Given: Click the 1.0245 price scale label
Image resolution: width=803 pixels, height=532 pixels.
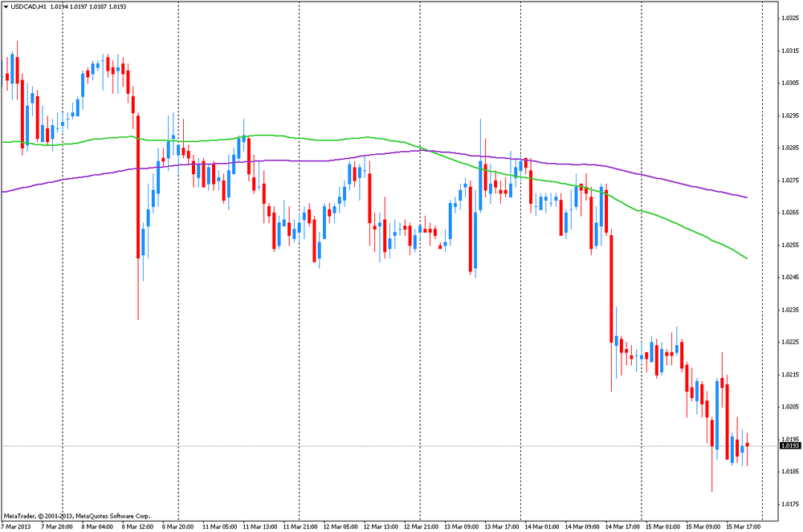Looking at the screenshot, I should (789, 277).
